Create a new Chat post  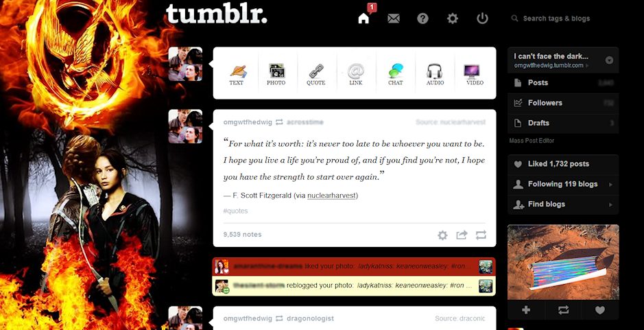pos(396,74)
